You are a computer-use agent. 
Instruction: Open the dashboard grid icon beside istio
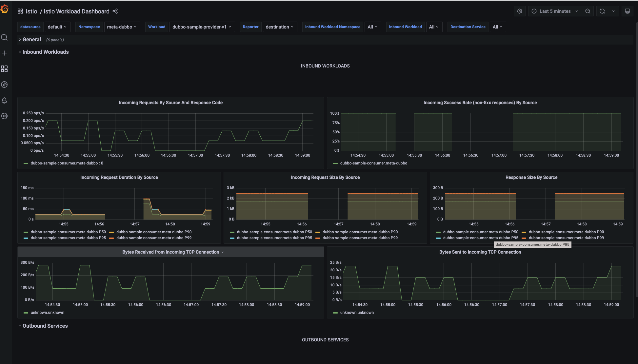click(x=20, y=11)
